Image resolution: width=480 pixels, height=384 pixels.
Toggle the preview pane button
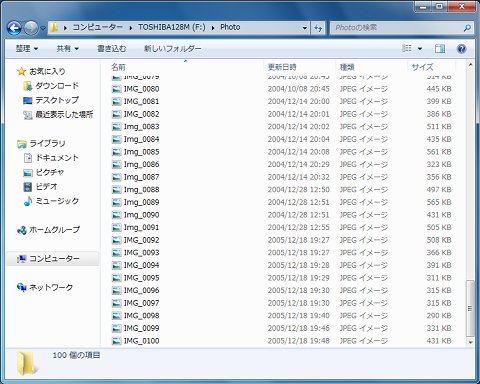coord(440,49)
